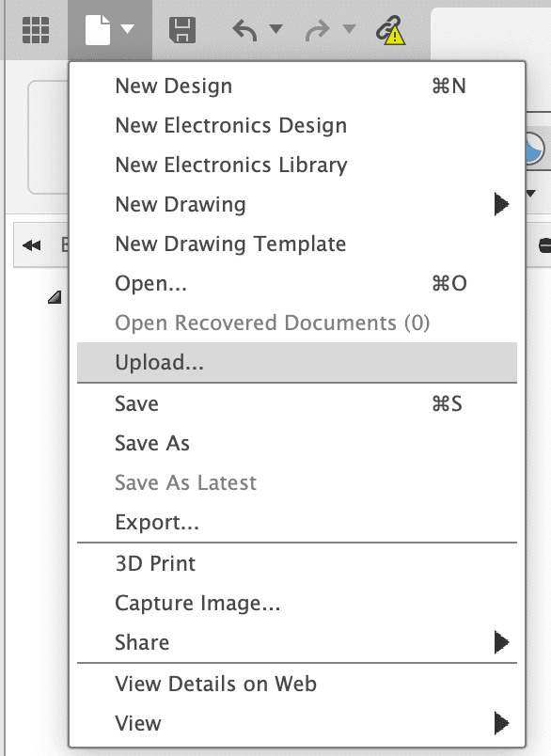The width and height of the screenshot is (551, 756).
Task: Click the Save floppy disk icon
Action: pyautogui.click(x=182, y=30)
